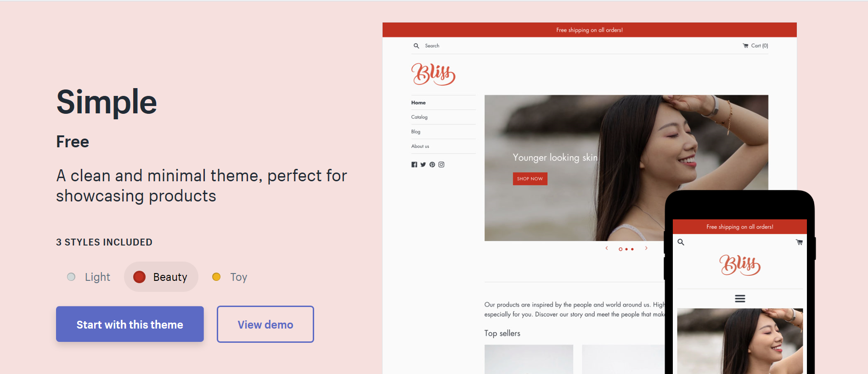Screen dimensions: 868x374
Task: Go to previous slide with left chevron
Action: pyautogui.click(x=607, y=248)
